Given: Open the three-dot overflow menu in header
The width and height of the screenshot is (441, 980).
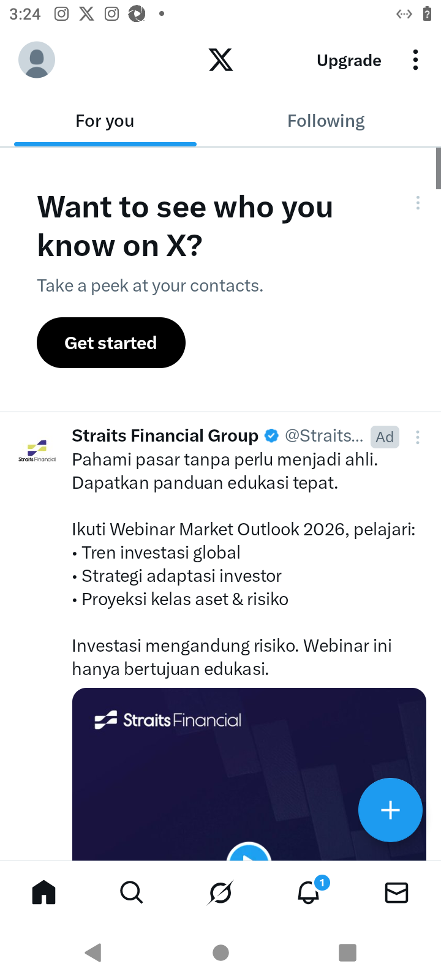Looking at the screenshot, I should pyautogui.click(x=415, y=60).
